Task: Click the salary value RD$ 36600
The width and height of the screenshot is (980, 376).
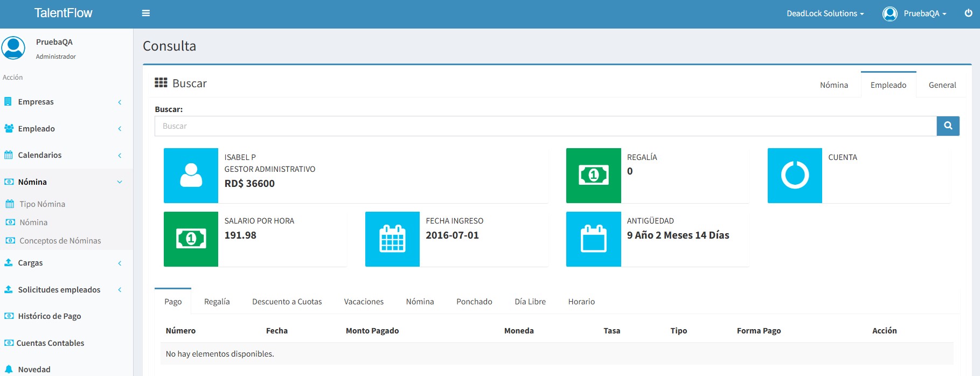Action: coord(249,183)
